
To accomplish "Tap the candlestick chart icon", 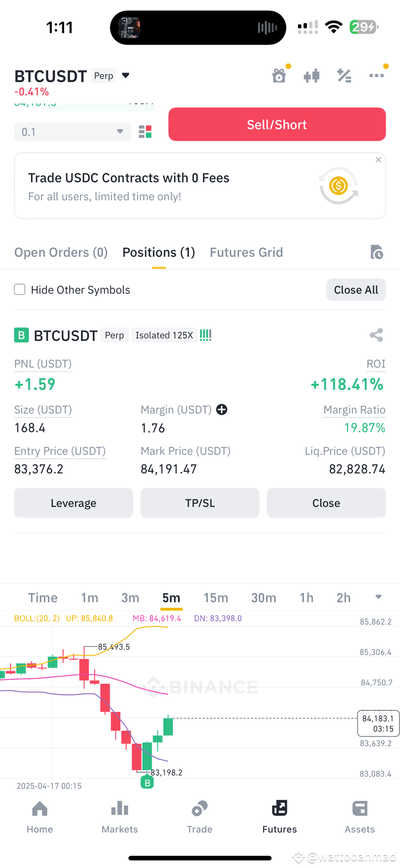I will pos(312,75).
